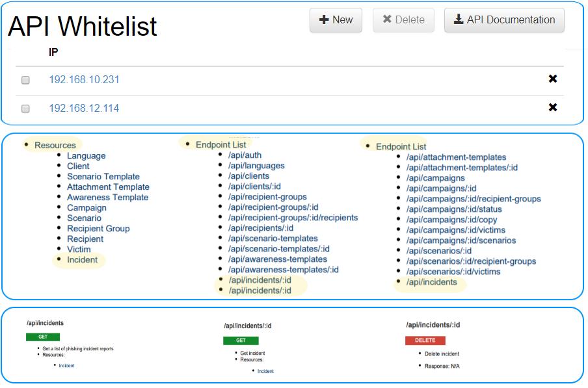588x388 pixels.
Task: Open the 192.168.10.231 IP entry
Action: [x=84, y=79]
